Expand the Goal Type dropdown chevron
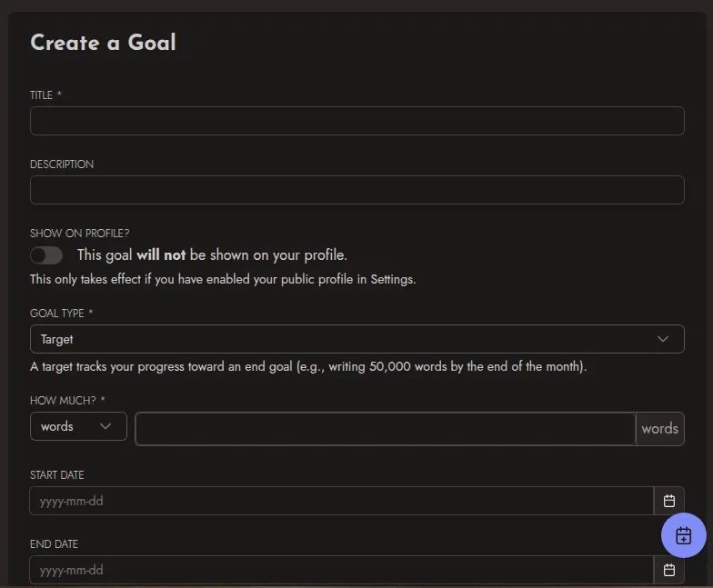Viewport: 713px width, 588px height. click(662, 339)
